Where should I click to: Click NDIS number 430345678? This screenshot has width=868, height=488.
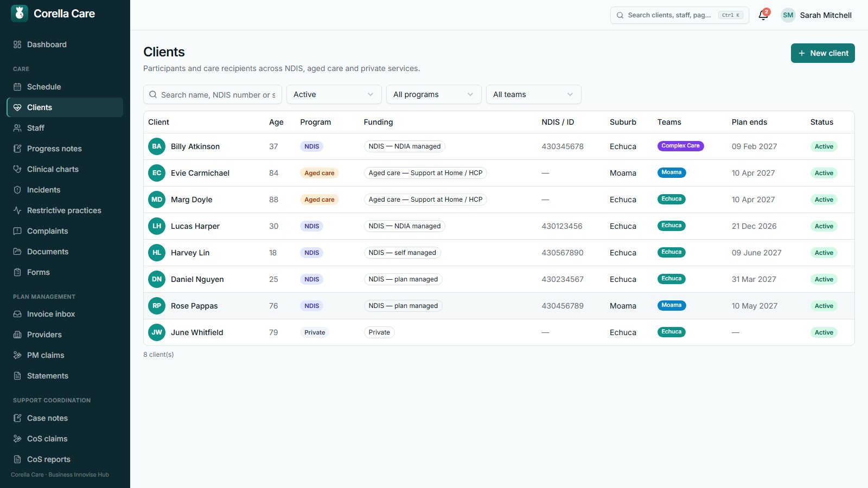[x=563, y=146]
